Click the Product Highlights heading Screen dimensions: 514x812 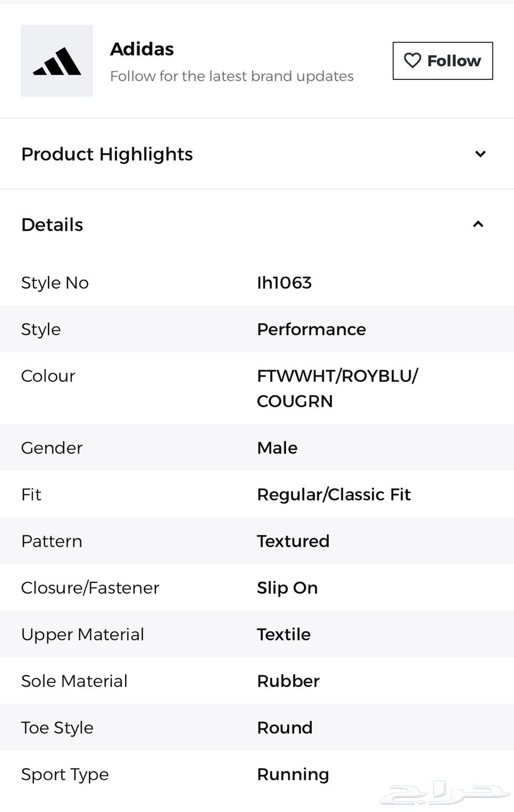(x=107, y=154)
